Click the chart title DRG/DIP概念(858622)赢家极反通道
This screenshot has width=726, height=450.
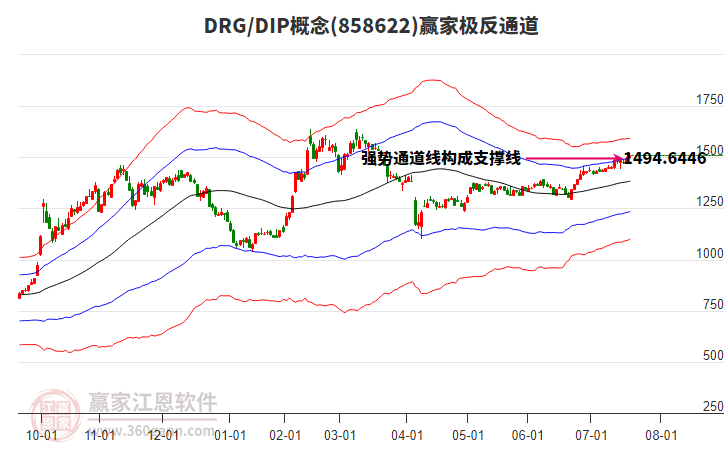point(371,26)
